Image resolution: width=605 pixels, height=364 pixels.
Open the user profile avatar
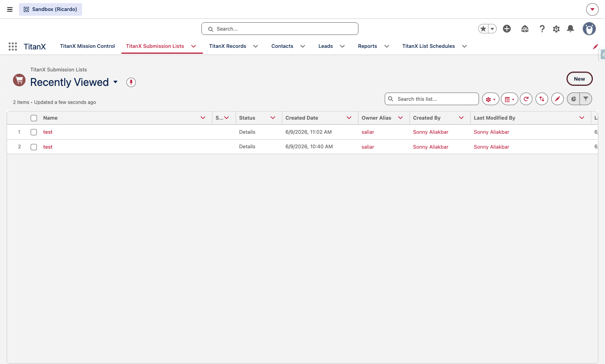pyautogui.click(x=589, y=29)
